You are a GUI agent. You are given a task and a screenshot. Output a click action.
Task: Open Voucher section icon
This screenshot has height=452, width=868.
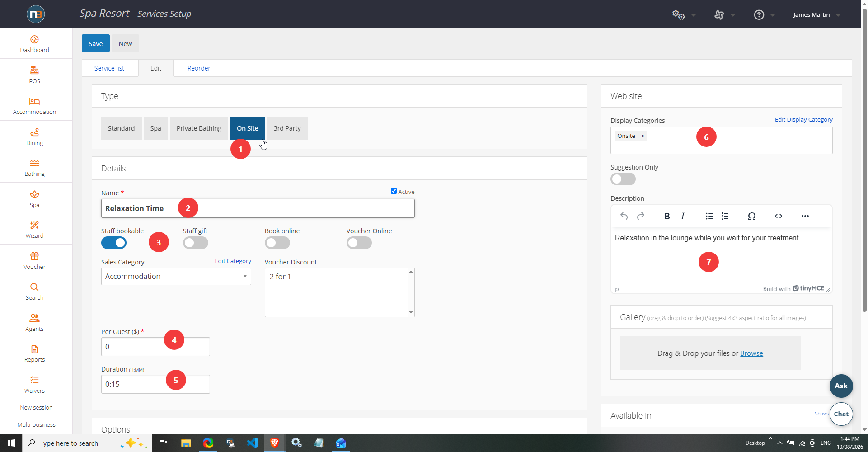(x=34, y=261)
